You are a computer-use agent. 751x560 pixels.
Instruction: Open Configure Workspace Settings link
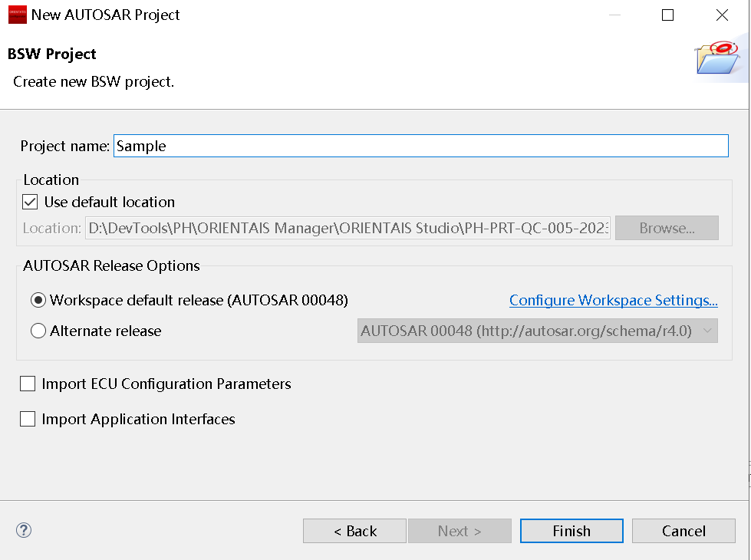coord(613,300)
